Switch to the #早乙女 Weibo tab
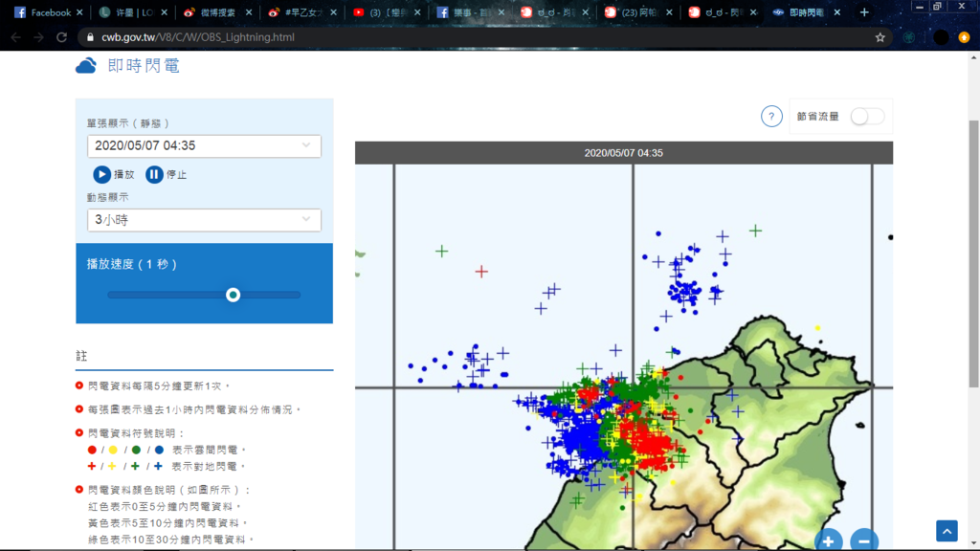The height and width of the screenshot is (551, 980). pyautogui.click(x=300, y=11)
